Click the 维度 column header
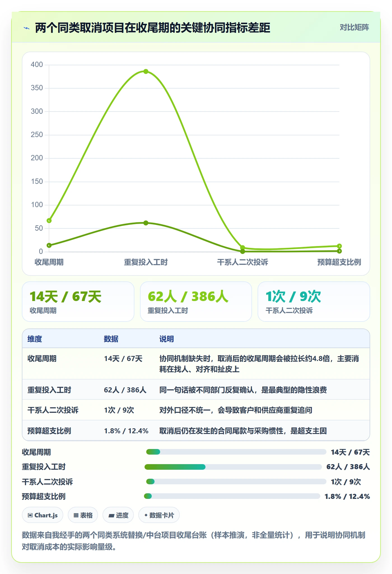 pyautogui.click(x=35, y=339)
